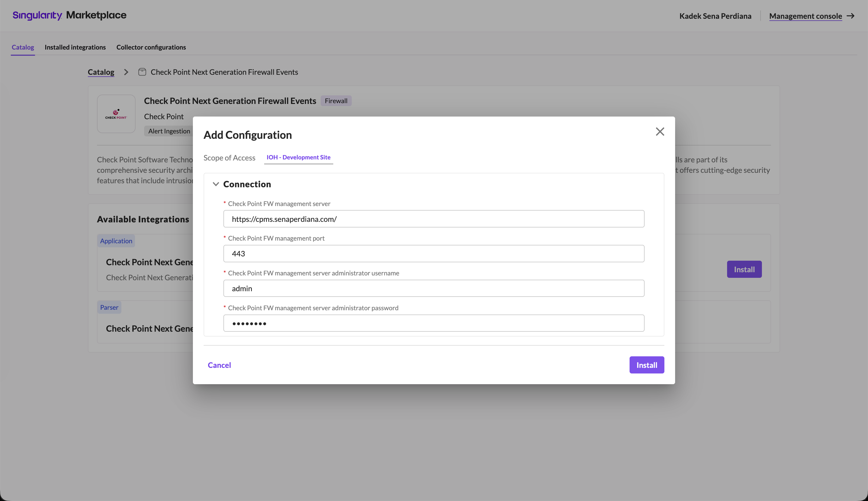This screenshot has width=868, height=501.
Task: Click the Firewall category tag
Action: click(336, 101)
